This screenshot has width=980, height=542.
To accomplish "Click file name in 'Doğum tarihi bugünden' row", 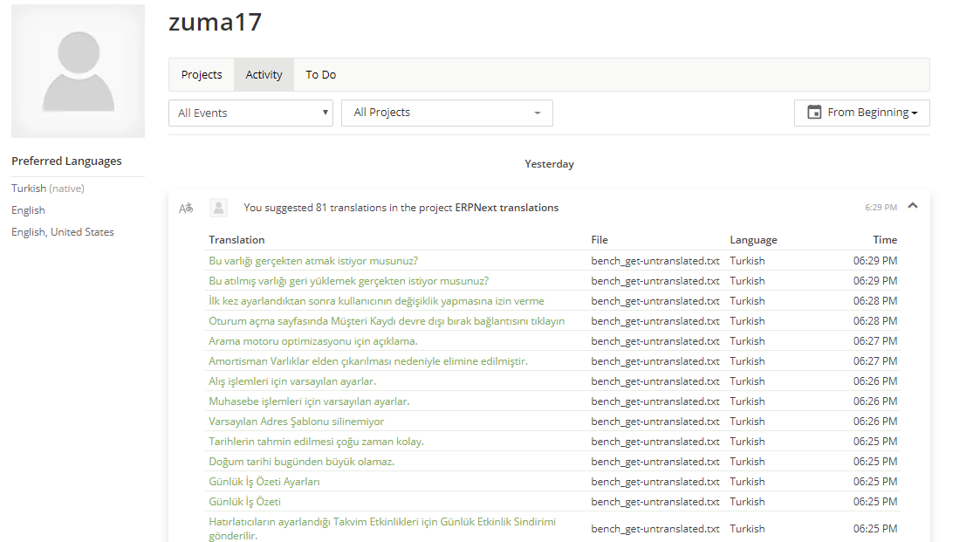I will [x=655, y=462].
